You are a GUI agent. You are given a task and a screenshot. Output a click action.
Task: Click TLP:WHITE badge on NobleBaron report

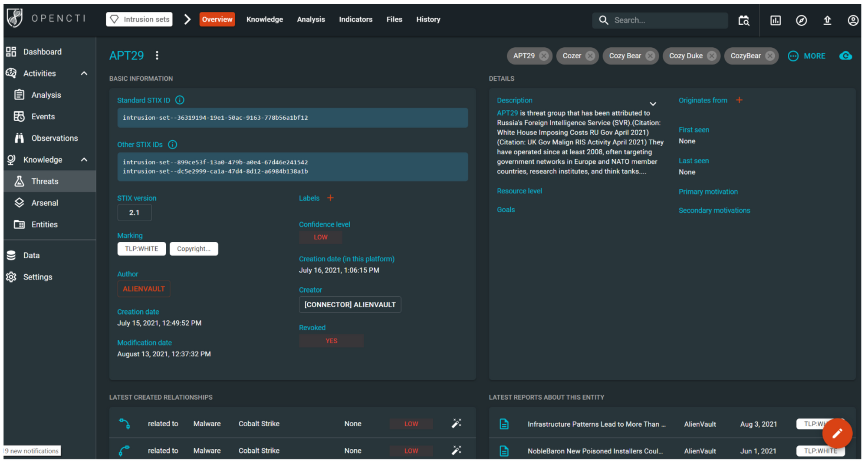820,451
